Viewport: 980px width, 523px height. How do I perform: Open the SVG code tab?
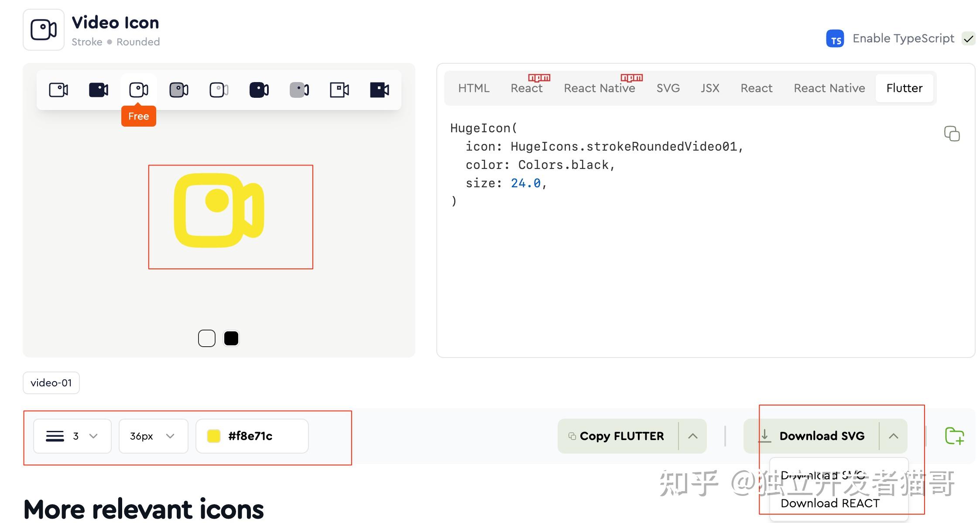(668, 88)
